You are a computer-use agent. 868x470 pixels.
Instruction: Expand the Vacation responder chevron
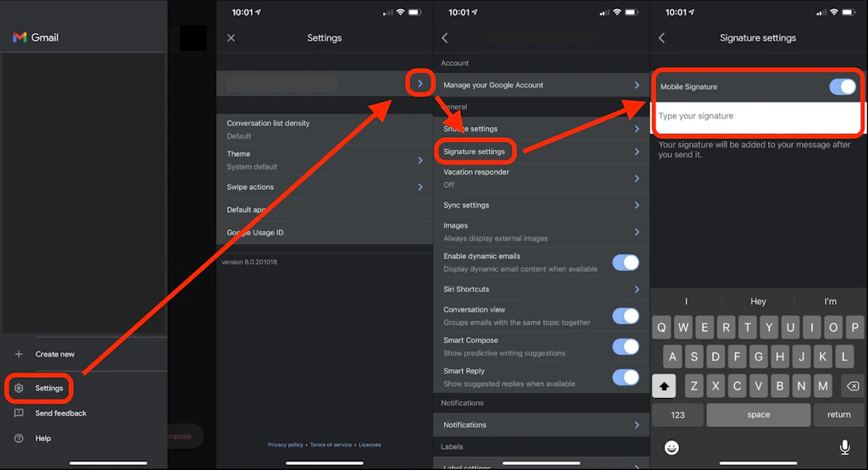click(637, 178)
